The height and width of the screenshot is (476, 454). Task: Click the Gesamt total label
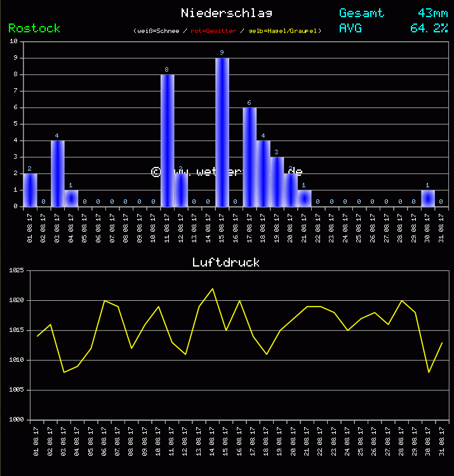click(x=361, y=13)
